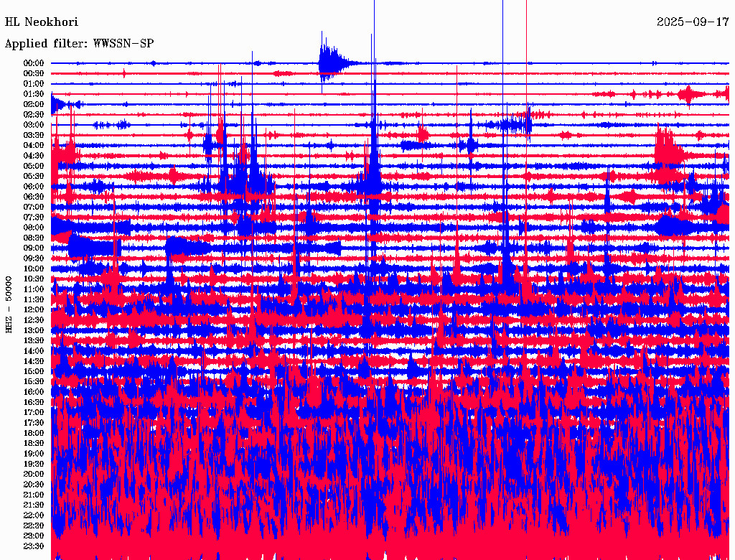Select the 04:30 time label
This screenshot has width=735, height=560.
[34, 156]
